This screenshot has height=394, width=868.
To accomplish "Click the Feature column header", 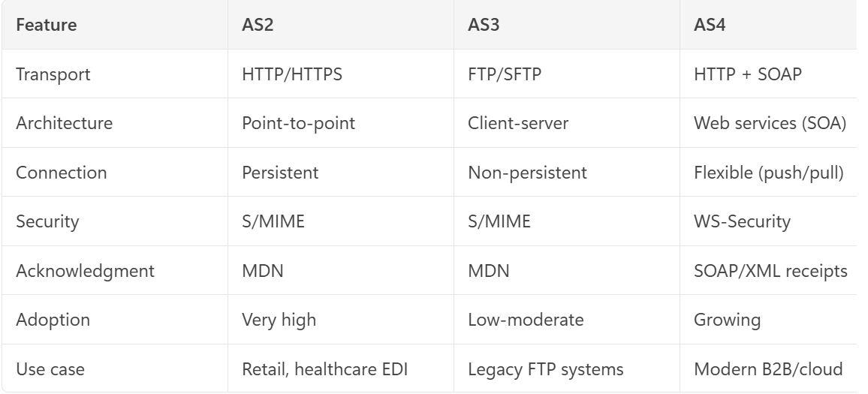I will pos(47,25).
